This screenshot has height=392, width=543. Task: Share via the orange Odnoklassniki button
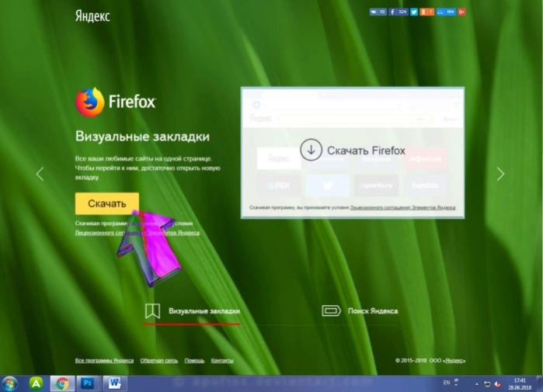tap(426, 12)
